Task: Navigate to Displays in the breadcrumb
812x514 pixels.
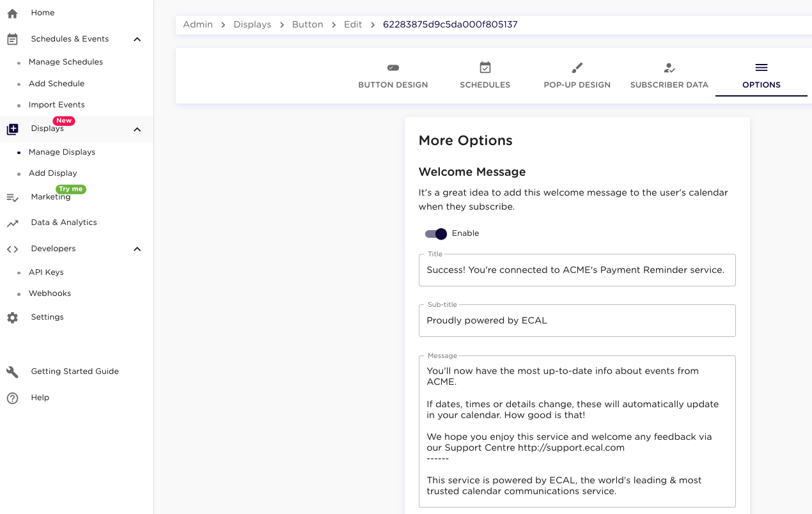Action: tap(252, 24)
